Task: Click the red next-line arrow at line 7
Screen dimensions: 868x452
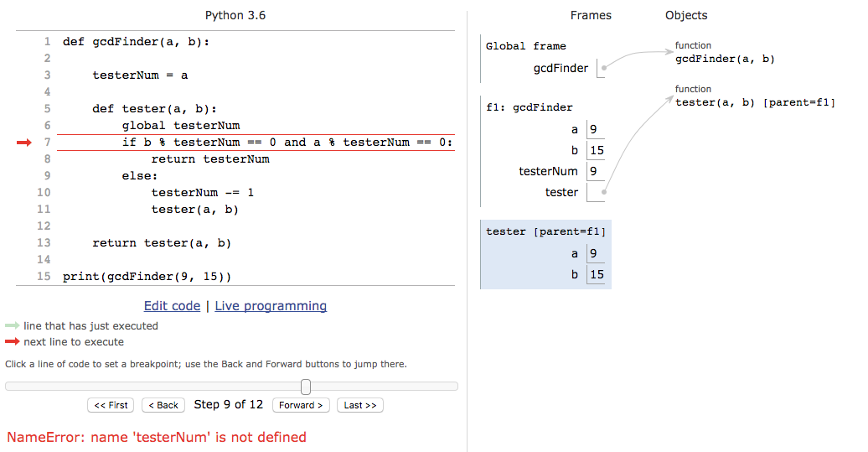Action: click(23, 143)
